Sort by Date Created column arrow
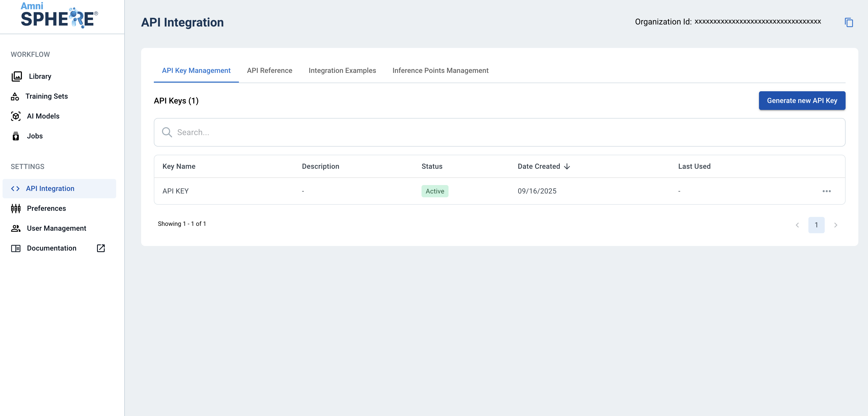Viewport: 868px width, 416px height. pyautogui.click(x=567, y=166)
